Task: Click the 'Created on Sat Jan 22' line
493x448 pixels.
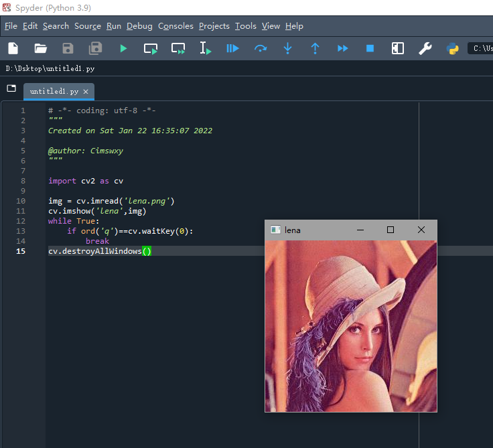Action: 130,131
